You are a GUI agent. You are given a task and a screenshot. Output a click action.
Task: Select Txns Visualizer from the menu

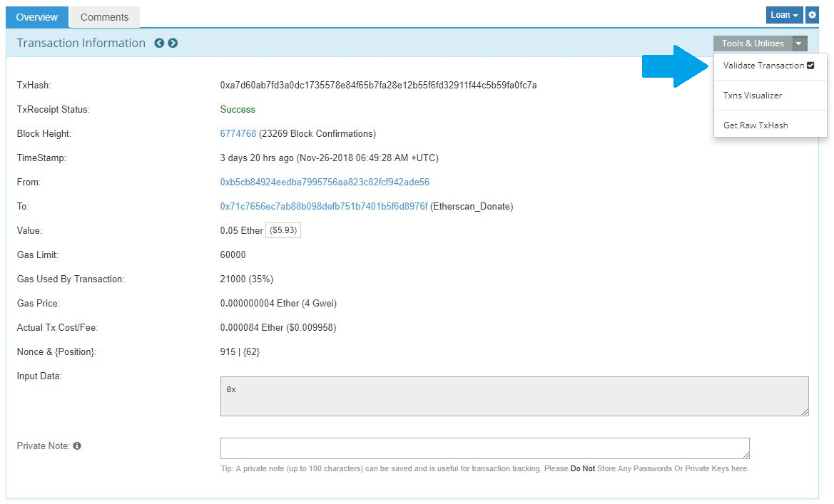click(x=751, y=95)
